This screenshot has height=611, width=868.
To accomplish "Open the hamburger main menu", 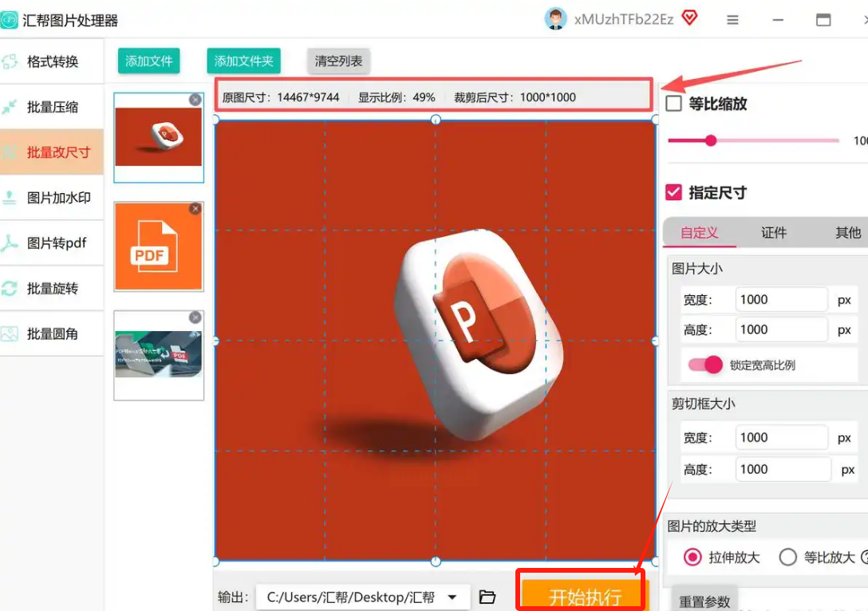I will click(x=732, y=20).
